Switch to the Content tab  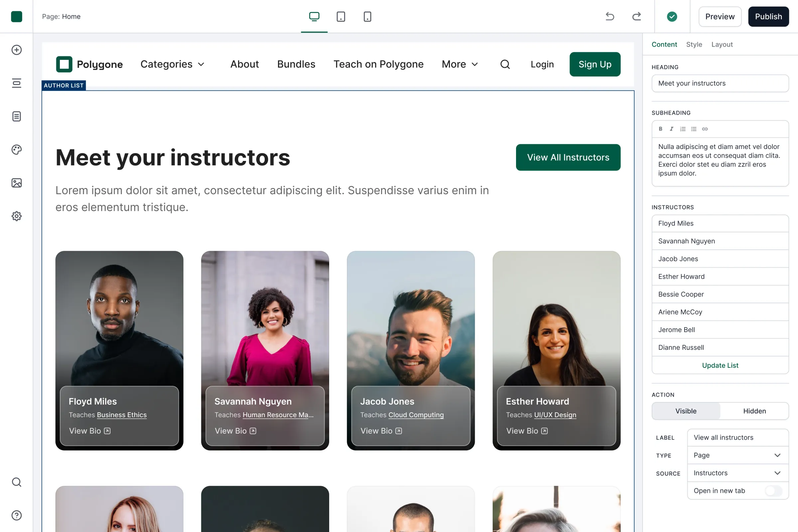coord(664,45)
